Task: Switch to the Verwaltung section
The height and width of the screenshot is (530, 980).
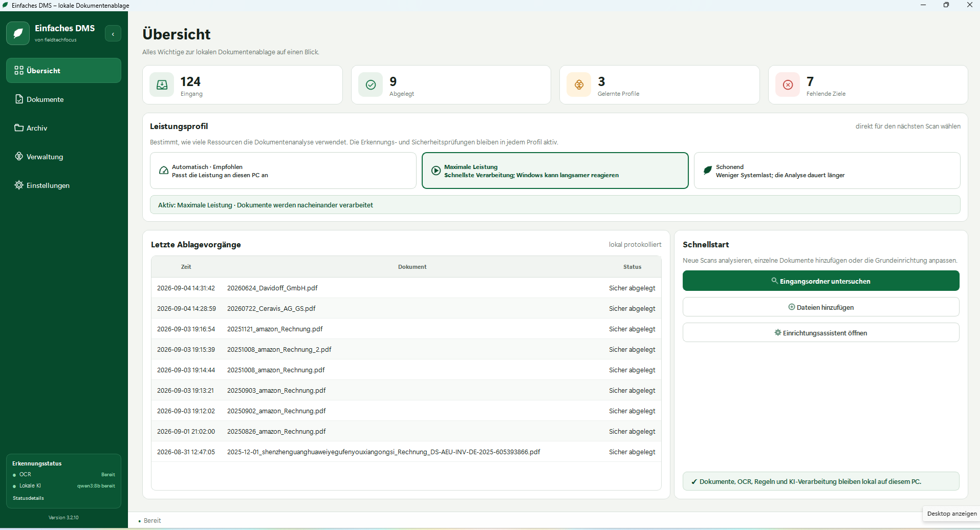Action: [x=63, y=157]
